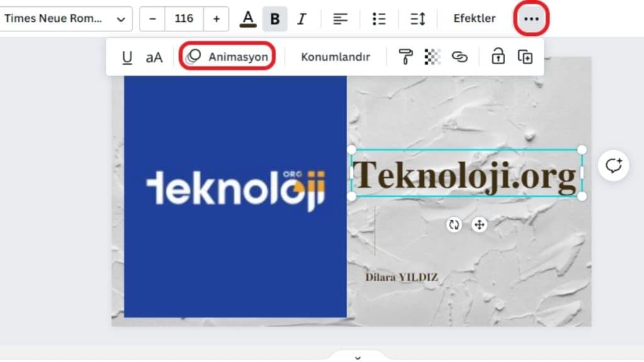644x362 pixels.
Task: Open the text color picker
Action: click(248, 19)
